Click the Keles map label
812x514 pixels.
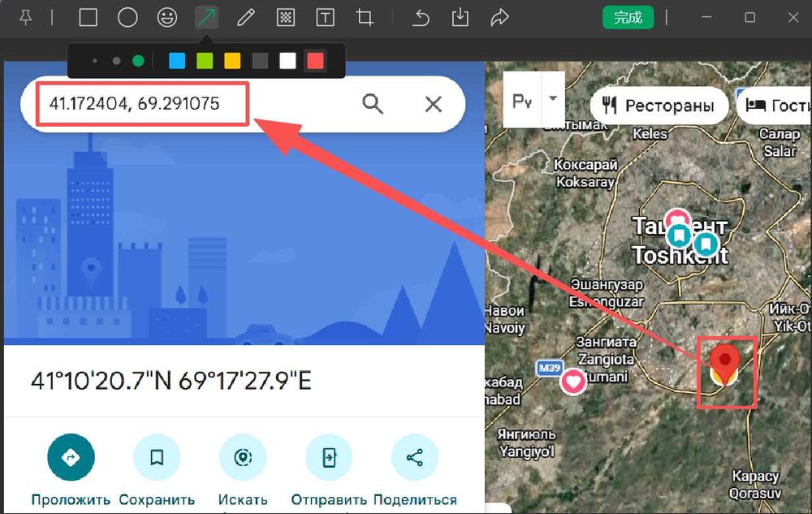650,134
